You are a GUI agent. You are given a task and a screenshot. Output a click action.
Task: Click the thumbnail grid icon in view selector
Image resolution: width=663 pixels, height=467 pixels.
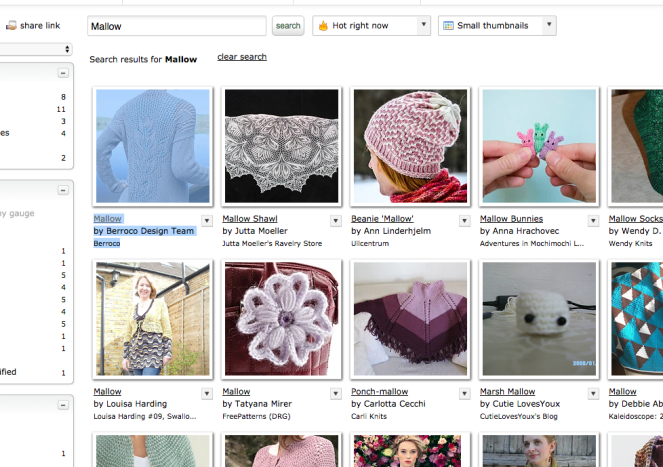[448, 26]
